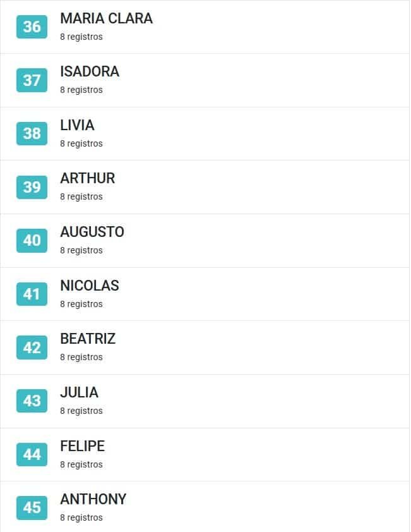Click the rank 45 badge
This screenshot has width=411, height=532.
pos(32,508)
